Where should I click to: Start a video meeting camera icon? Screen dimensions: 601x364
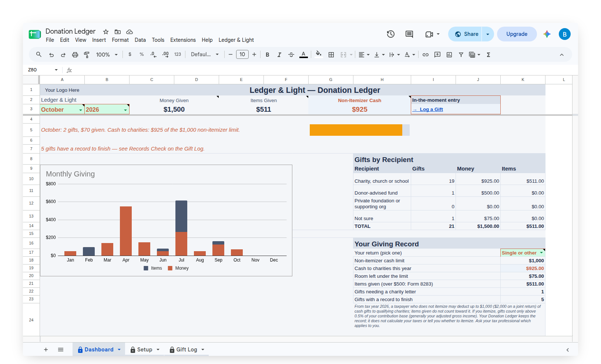coord(429,34)
